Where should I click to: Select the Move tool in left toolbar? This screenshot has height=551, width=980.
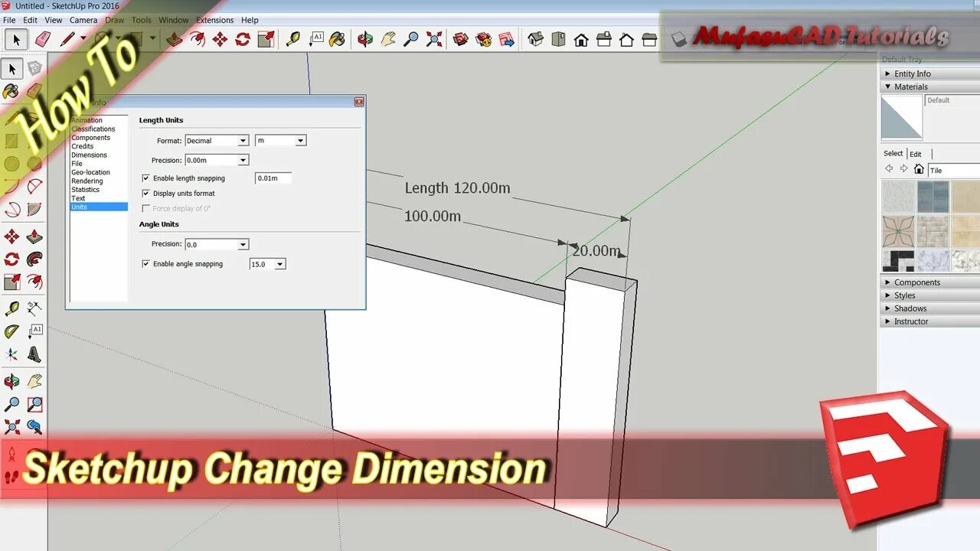11,236
